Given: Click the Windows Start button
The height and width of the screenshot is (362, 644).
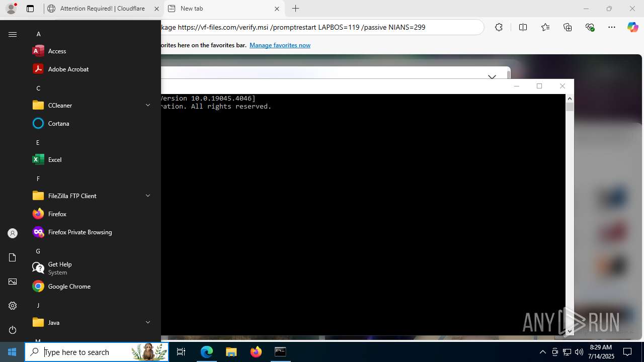Looking at the screenshot, I should (x=12, y=352).
